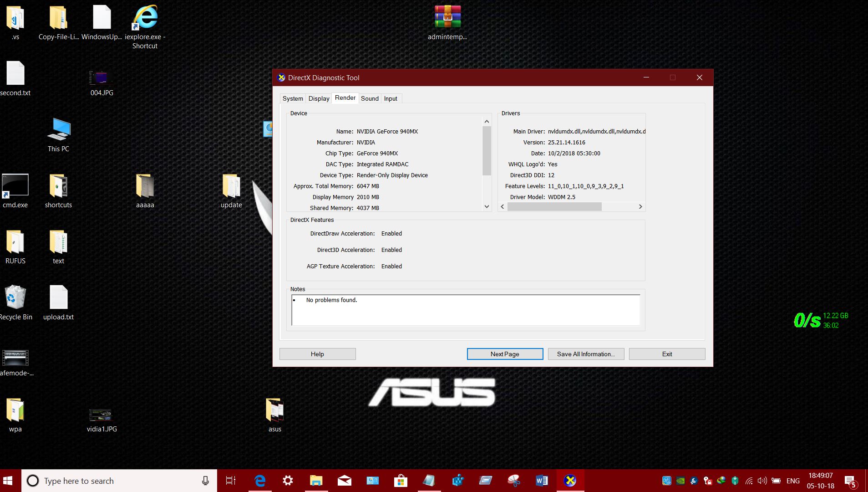The width and height of the screenshot is (868, 492).
Task: Open Mail app from taskbar
Action: coord(344,481)
